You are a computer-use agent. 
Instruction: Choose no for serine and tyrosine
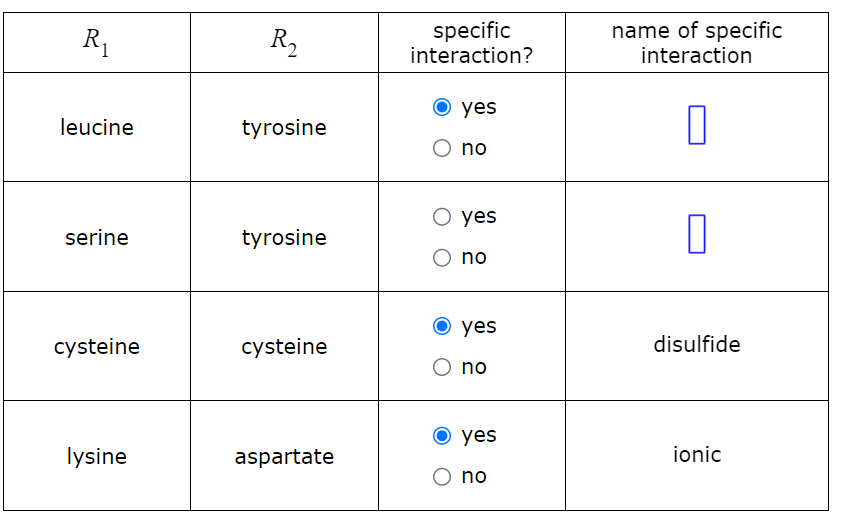[442, 257]
